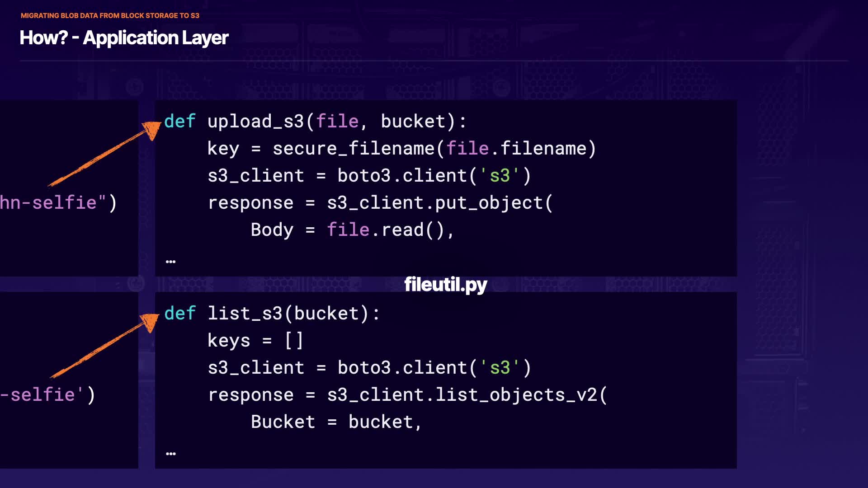Click the upper orange arrow head
Screen dimensions: 868x488
(x=152, y=129)
